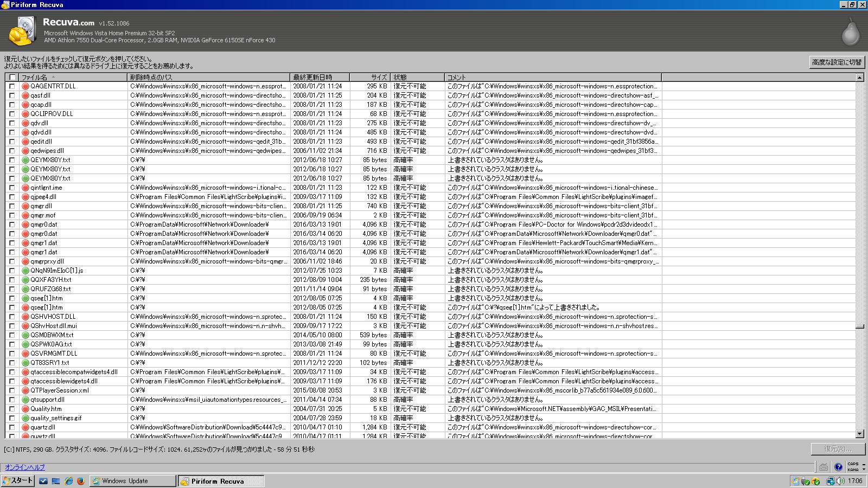Click the red status icon of QSHVHOST.DLL
This screenshot has width=868, height=488.
pos(25,317)
